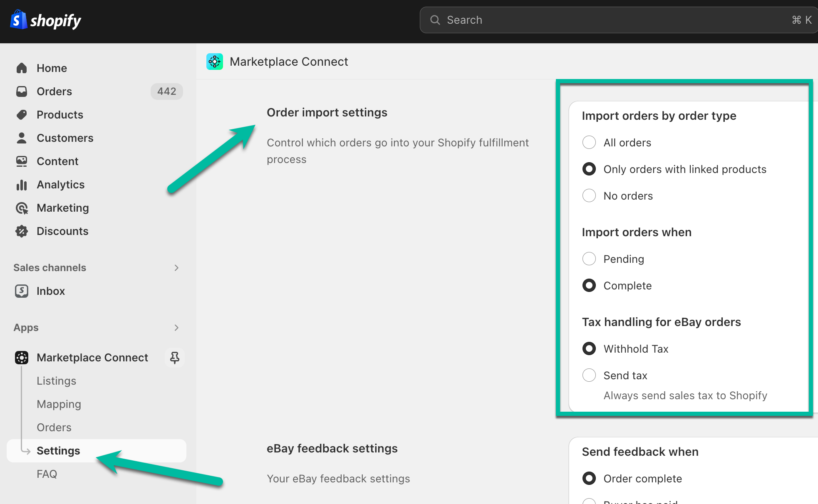Select the All orders radio button
The image size is (818, 504).
click(x=589, y=142)
